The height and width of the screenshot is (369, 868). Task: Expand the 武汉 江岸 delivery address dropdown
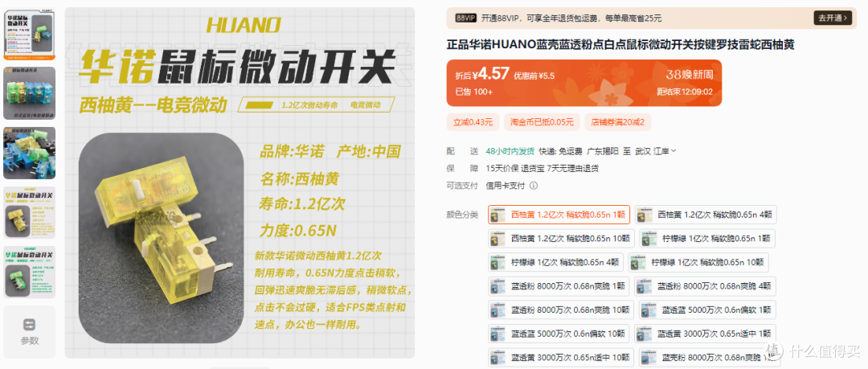[655, 150]
